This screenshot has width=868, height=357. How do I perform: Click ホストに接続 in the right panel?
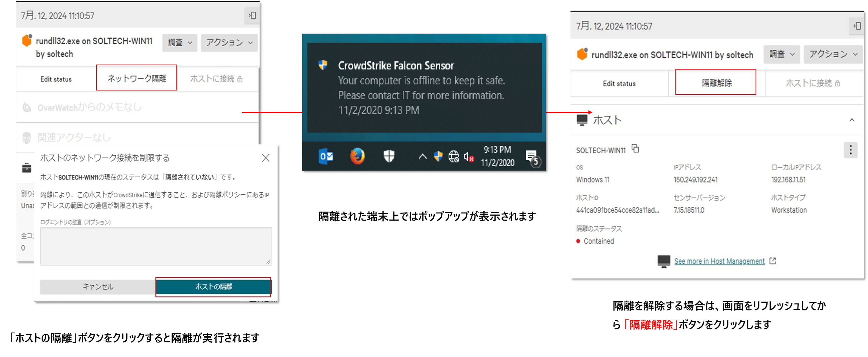812,83
